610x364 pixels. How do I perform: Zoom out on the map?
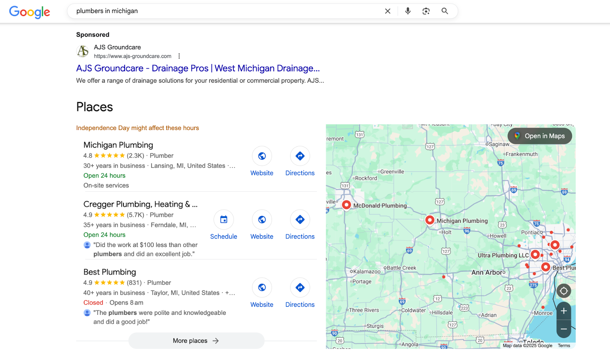pos(563,329)
